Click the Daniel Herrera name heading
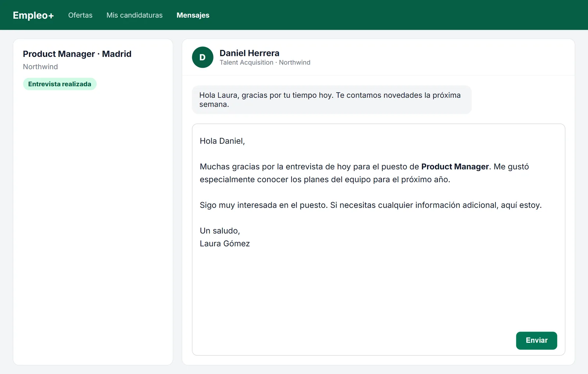This screenshot has width=588, height=374. pyautogui.click(x=249, y=53)
